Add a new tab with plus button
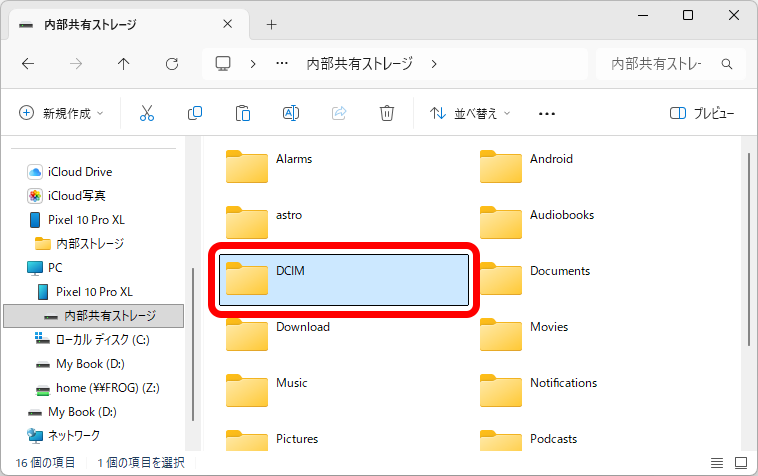The image size is (758, 476). [x=272, y=25]
